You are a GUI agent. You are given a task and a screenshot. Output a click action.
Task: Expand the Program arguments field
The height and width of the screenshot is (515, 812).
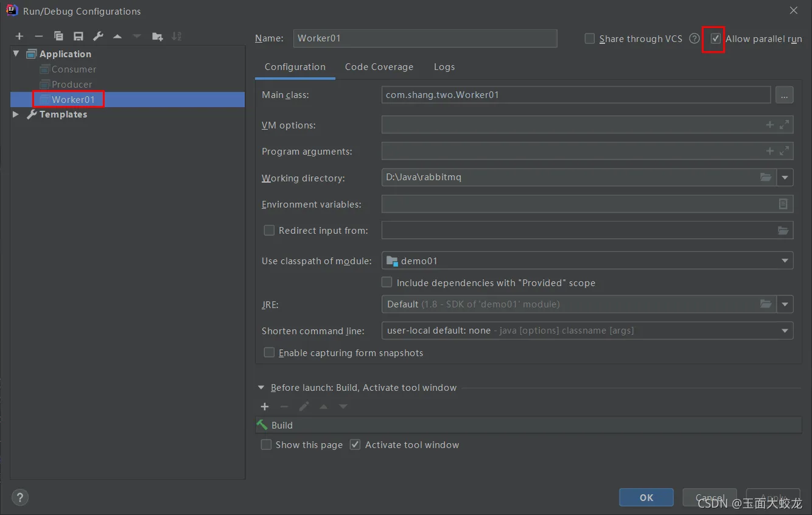tap(784, 151)
